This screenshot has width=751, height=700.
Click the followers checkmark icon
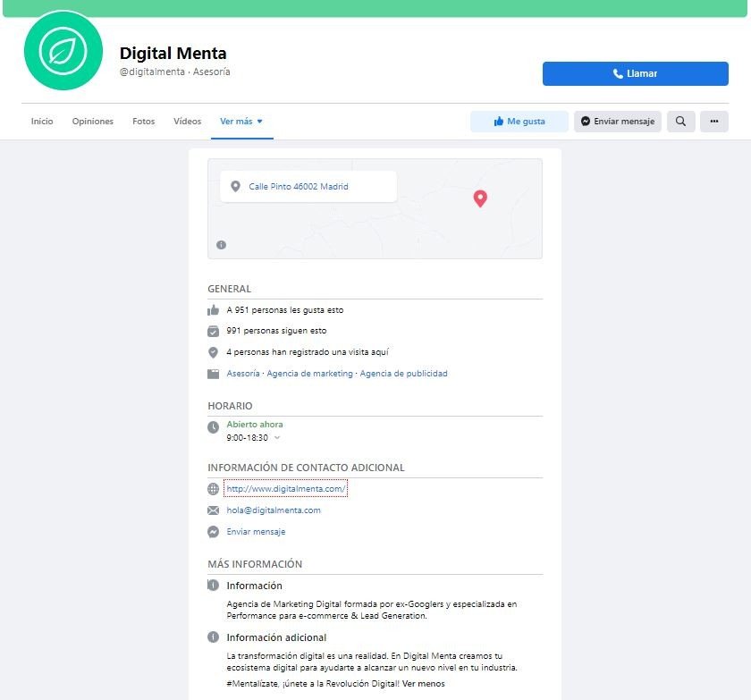click(x=213, y=331)
